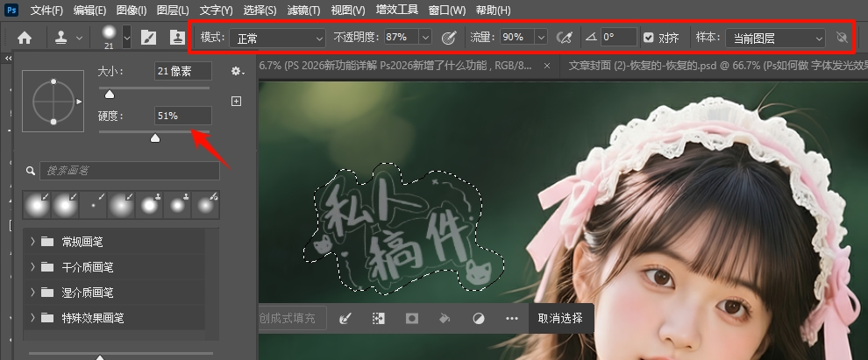Click the brush 硬度 hardness slider handle
The height and width of the screenshot is (360, 868).
coord(155,138)
